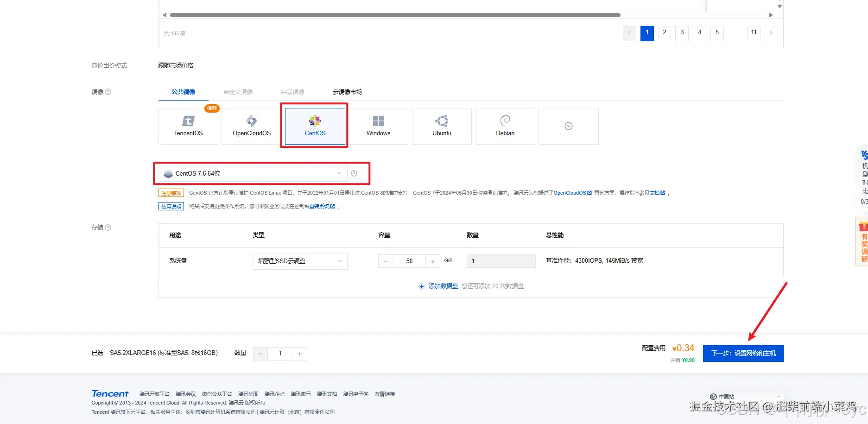868x424 pixels.
Task: Click scroll right arrow of table scrollbar
Action: (771, 15)
